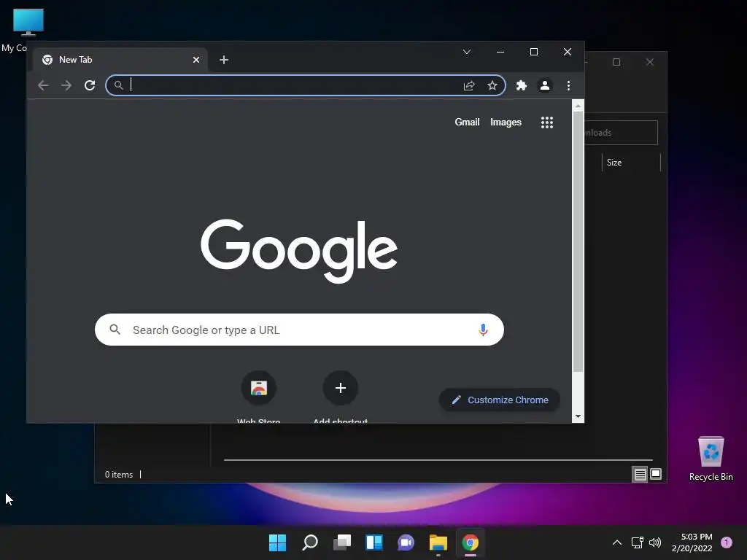Open Gmail link

coord(467,122)
